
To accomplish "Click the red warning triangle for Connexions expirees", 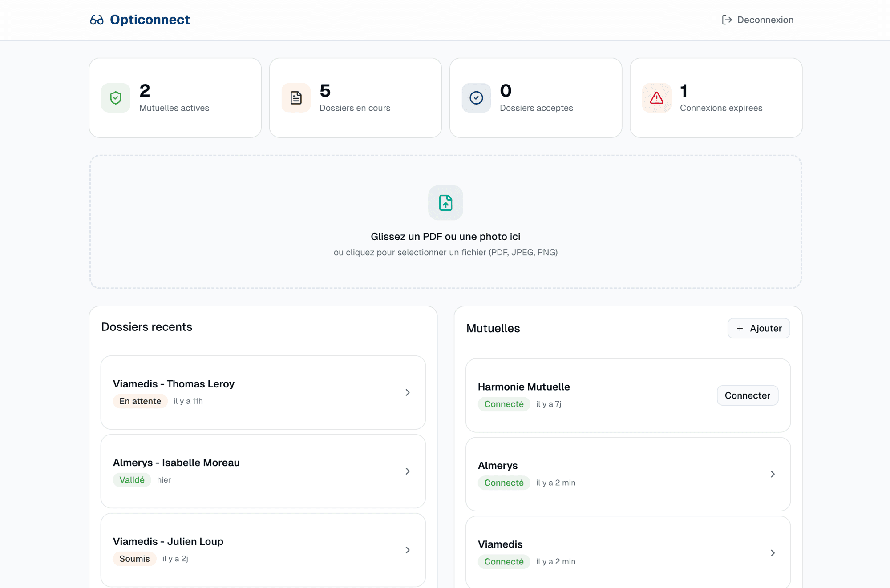I will (x=656, y=97).
